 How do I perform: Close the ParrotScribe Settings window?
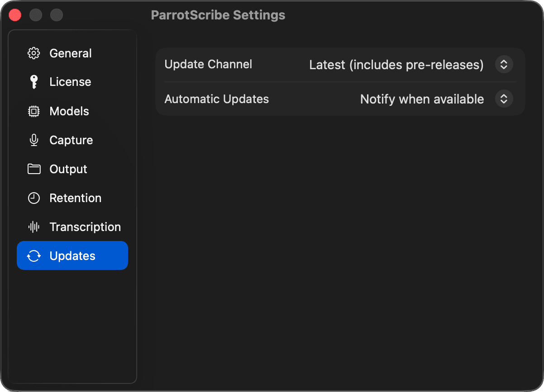click(x=15, y=15)
